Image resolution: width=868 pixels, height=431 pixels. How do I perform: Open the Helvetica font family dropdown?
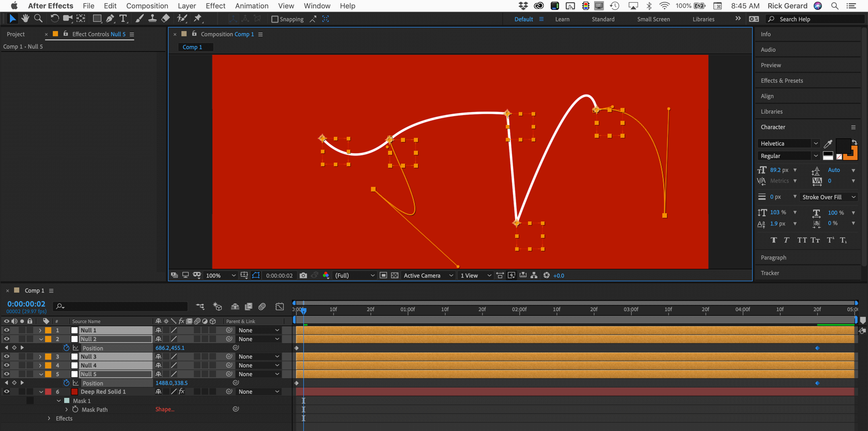click(788, 143)
